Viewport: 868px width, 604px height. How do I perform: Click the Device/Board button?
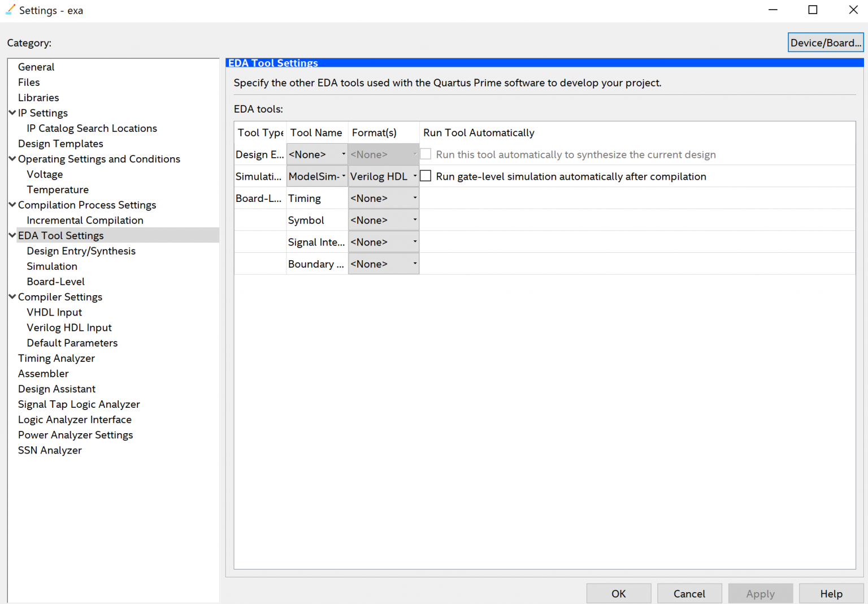[825, 43]
